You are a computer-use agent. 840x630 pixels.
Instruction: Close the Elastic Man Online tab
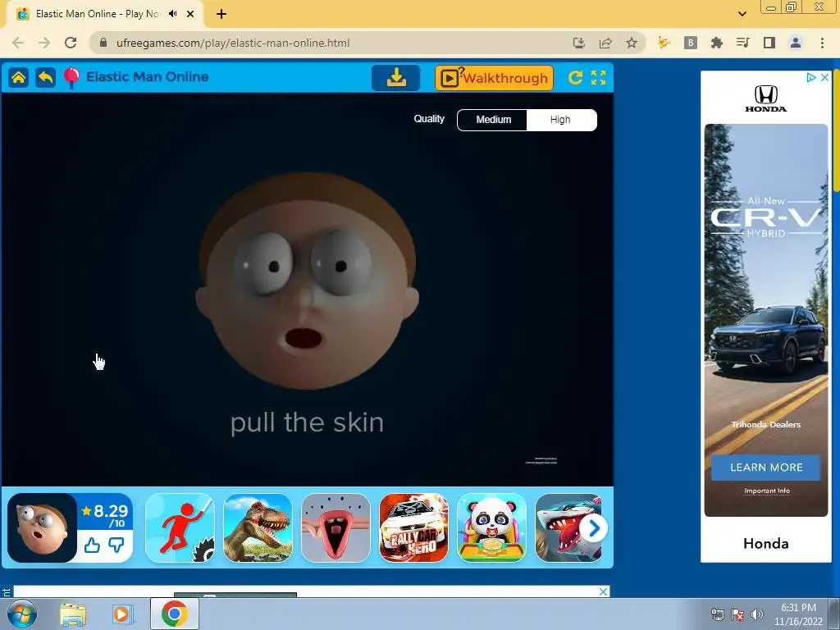190,14
